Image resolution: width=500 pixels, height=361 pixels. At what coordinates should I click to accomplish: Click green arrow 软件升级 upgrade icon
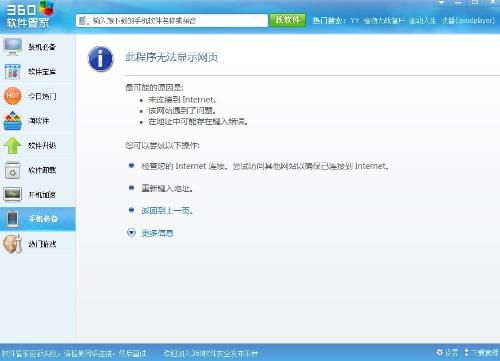[13, 145]
